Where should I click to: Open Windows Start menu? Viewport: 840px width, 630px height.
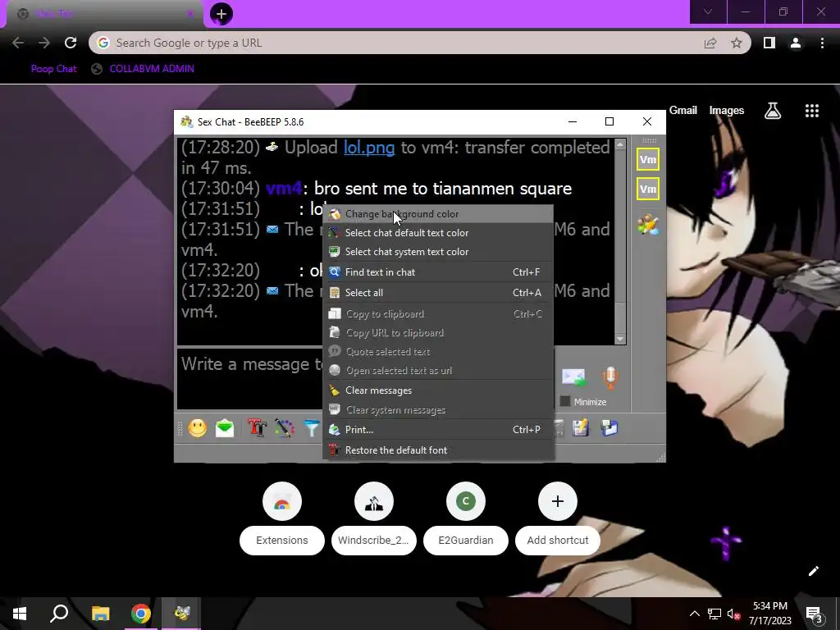pos(20,614)
